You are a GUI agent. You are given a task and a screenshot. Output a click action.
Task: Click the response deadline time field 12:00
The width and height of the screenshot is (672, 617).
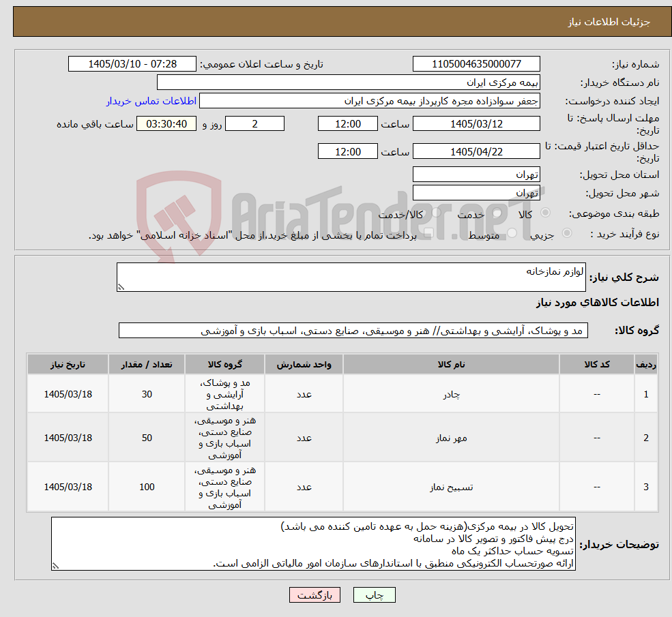click(x=347, y=124)
